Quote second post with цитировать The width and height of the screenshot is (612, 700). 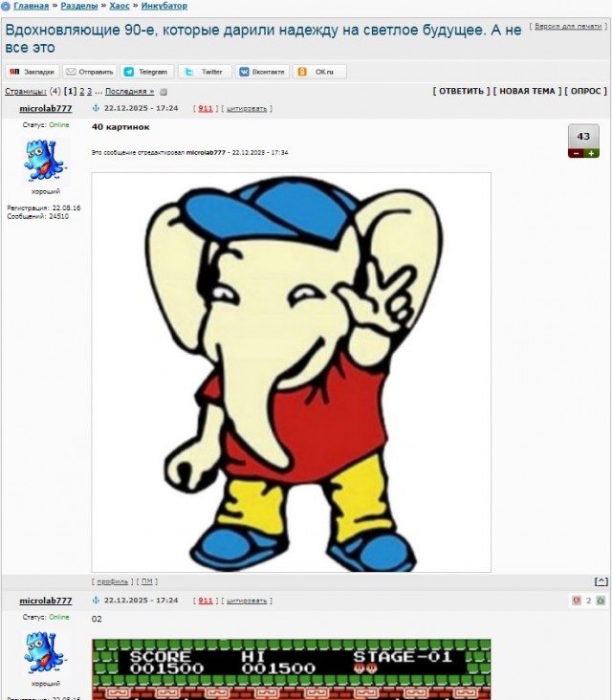coord(247,601)
